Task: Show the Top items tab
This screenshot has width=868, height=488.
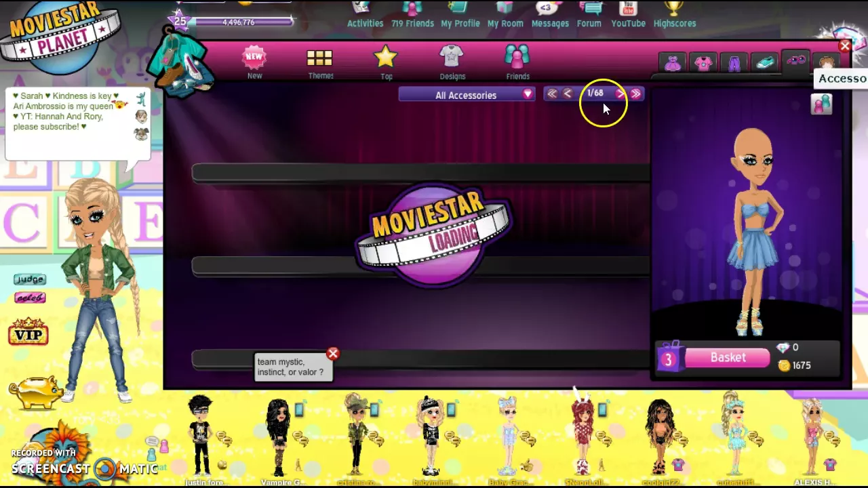Action: tap(386, 63)
